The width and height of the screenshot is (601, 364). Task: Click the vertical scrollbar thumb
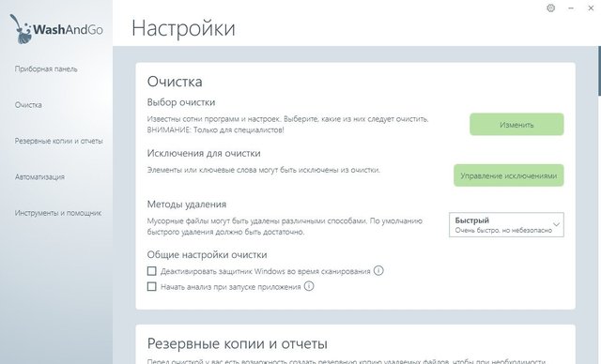pyautogui.click(x=599, y=70)
